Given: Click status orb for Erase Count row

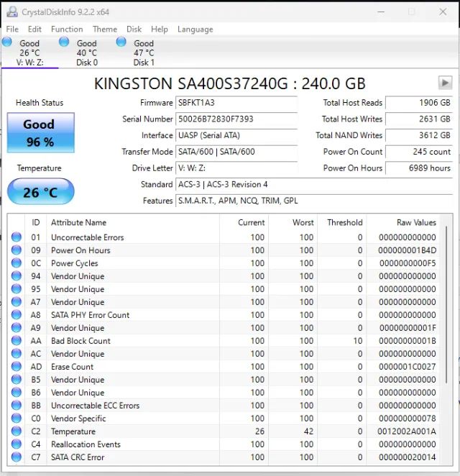Looking at the screenshot, I should pyautogui.click(x=17, y=367).
